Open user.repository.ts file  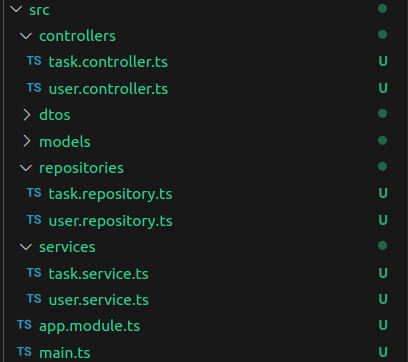tap(111, 221)
